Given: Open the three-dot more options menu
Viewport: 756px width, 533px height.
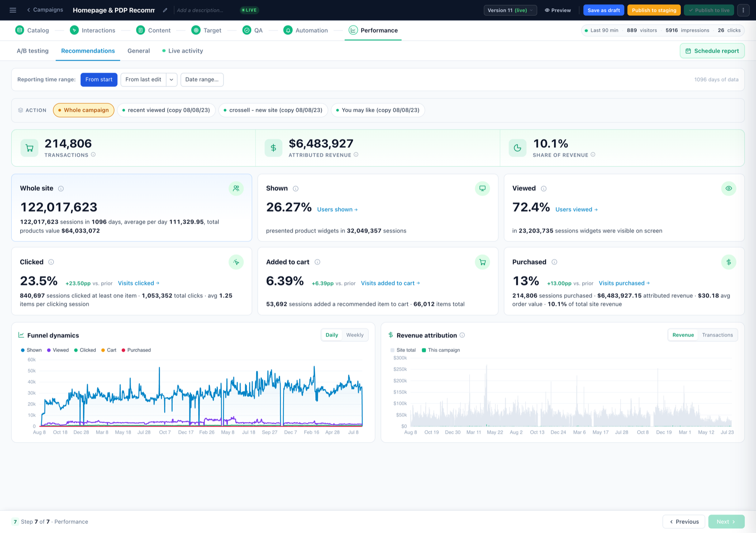Looking at the screenshot, I should pos(743,10).
